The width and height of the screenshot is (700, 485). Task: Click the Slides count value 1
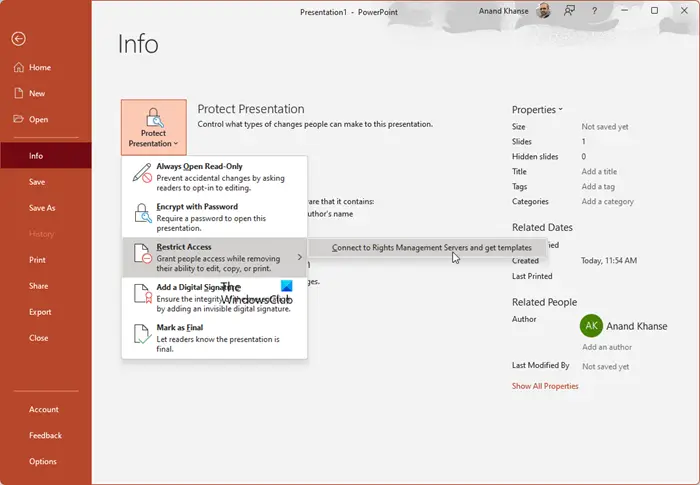point(583,142)
